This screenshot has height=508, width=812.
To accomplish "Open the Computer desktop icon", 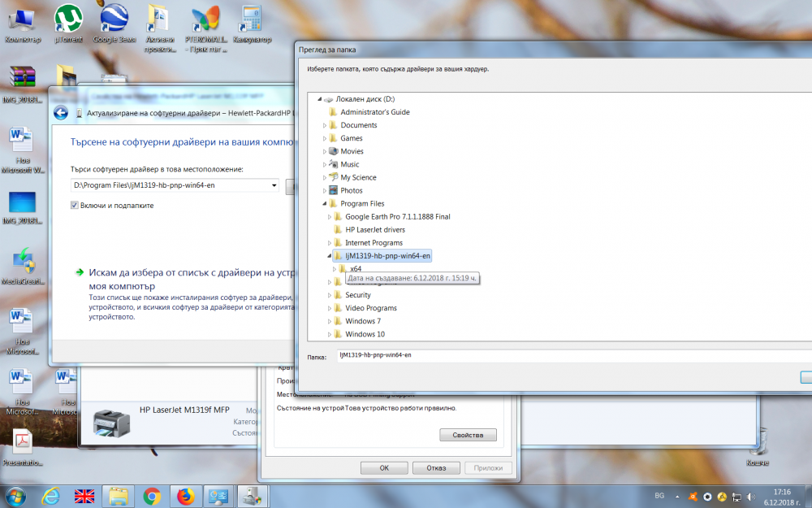I will [x=22, y=25].
